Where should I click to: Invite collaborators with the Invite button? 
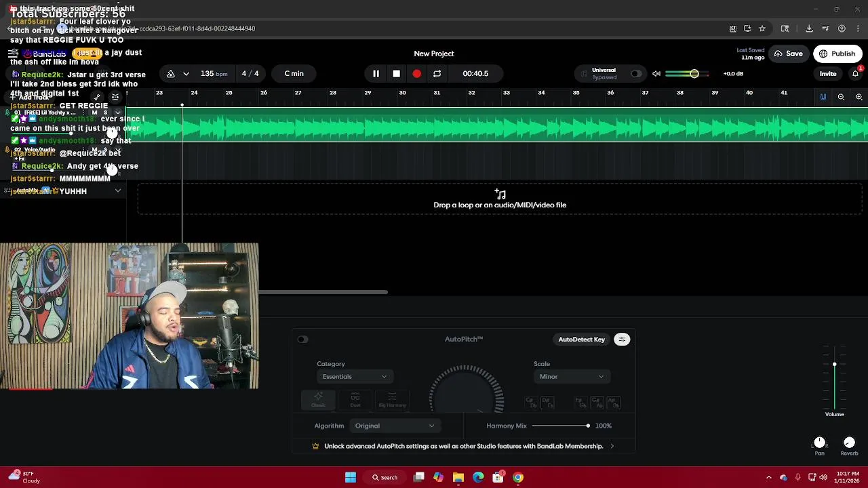pos(828,74)
